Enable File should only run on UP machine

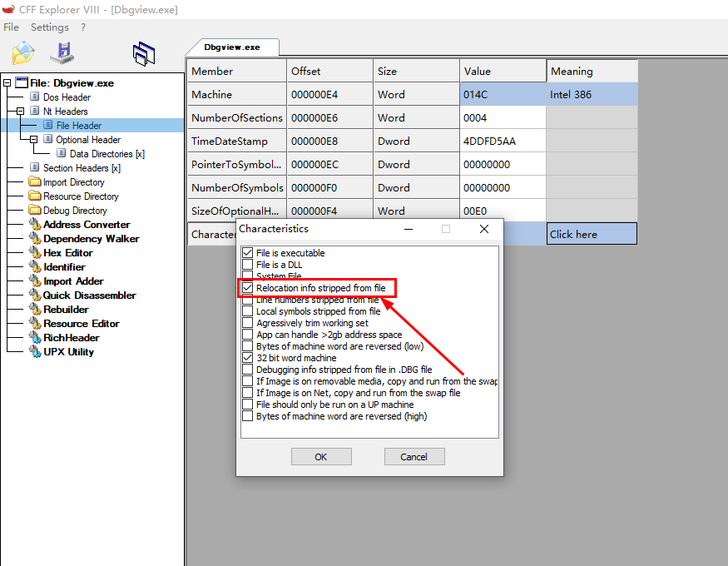tap(247, 405)
